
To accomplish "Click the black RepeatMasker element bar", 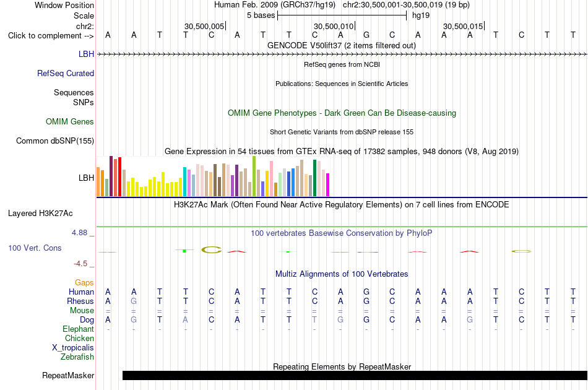I will [x=355, y=375].
